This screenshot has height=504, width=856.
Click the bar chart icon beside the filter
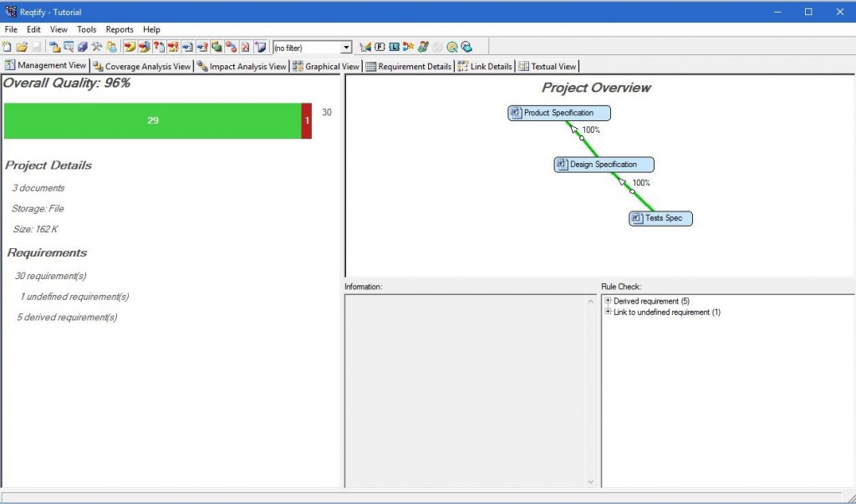point(365,47)
